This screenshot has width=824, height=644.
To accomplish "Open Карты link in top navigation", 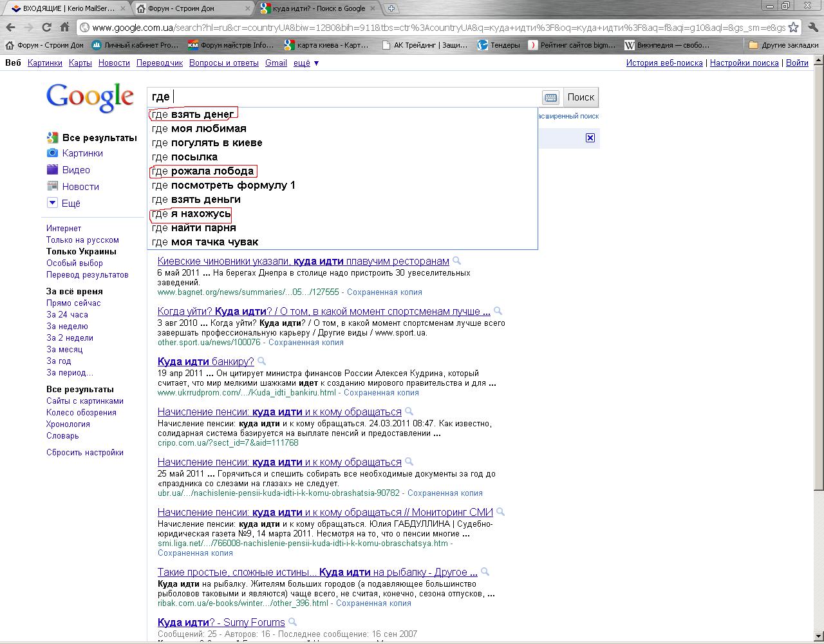I will [80, 63].
